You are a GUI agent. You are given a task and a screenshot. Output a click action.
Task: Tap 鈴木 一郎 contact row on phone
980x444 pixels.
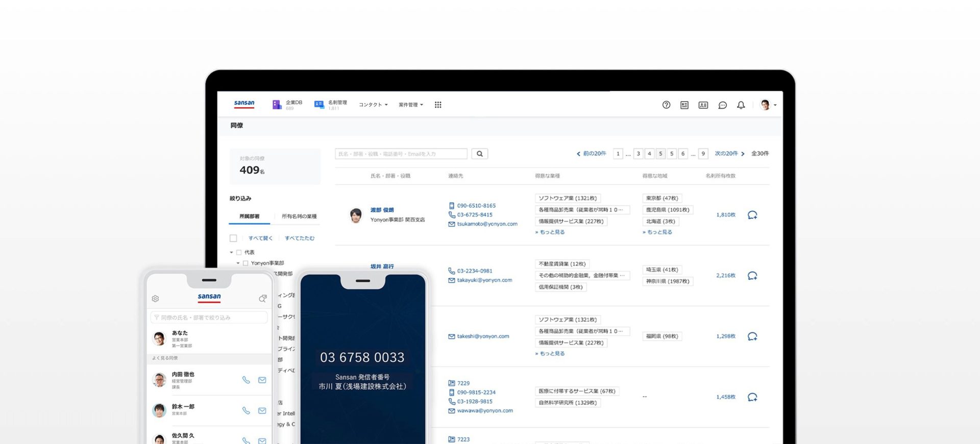210,410
